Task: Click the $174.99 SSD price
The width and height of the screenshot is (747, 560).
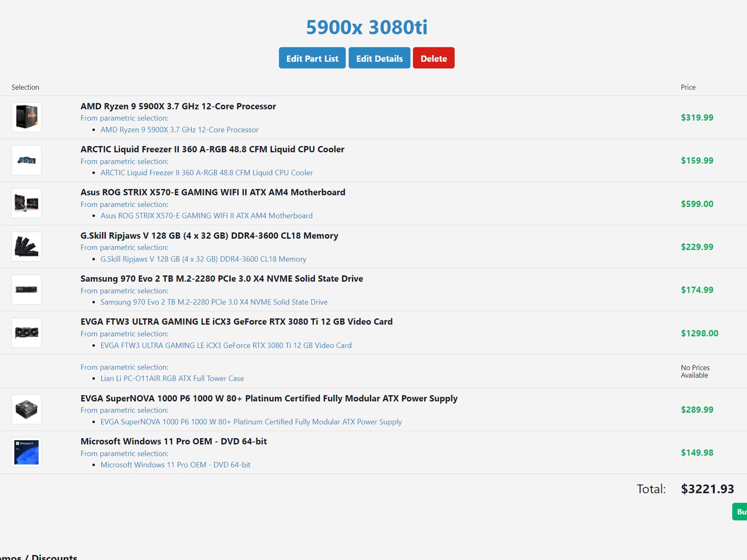Action: tap(697, 290)
